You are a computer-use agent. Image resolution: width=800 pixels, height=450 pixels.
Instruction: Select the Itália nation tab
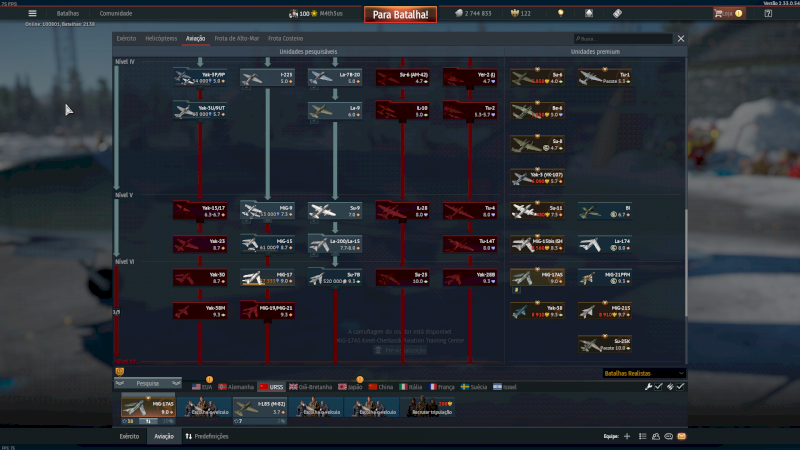click(411, 387)
